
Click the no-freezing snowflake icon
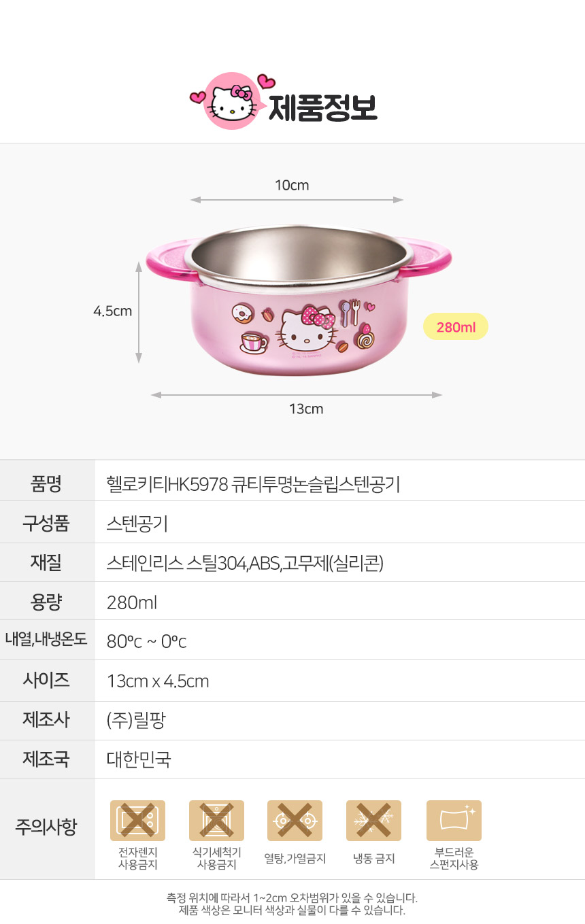373,821
